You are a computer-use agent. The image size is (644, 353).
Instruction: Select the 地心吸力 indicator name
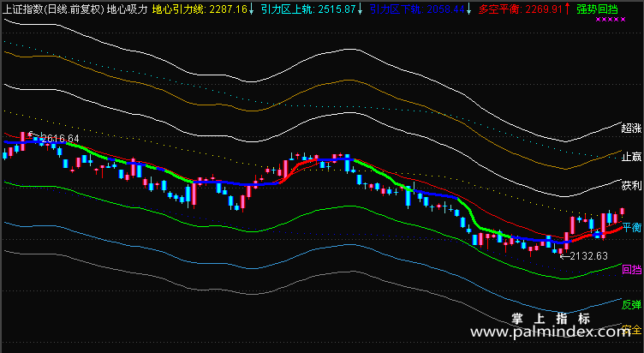(x=127, y=9)
